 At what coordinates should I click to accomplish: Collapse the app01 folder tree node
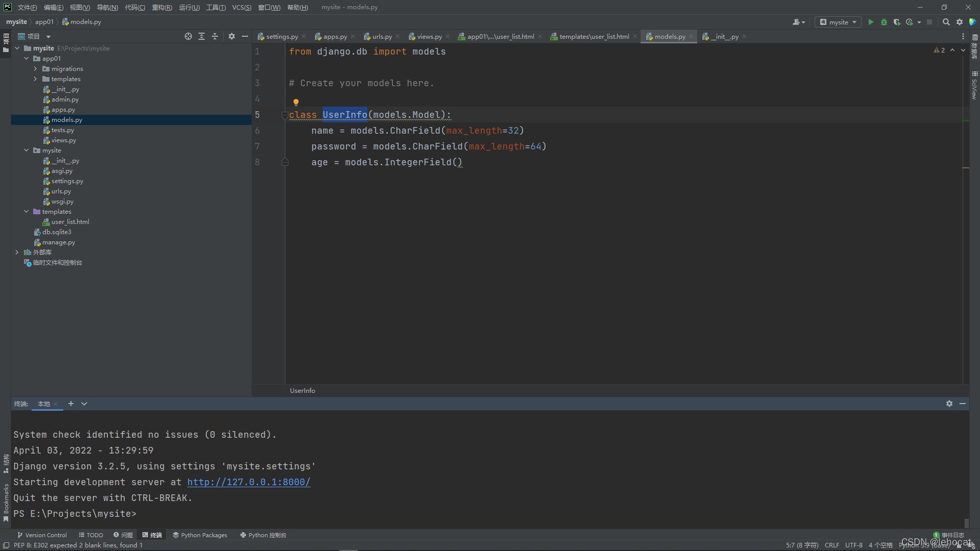[x=27, y=59]
